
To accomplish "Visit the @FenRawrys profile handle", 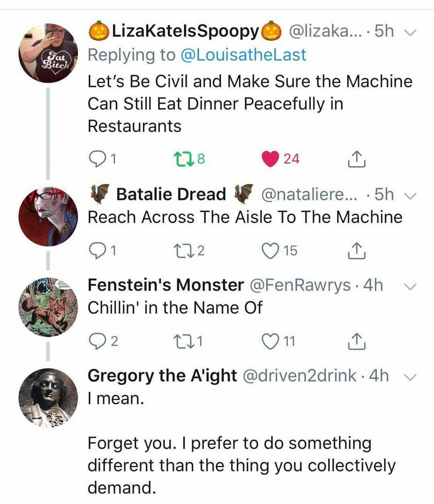I will 300,285.
